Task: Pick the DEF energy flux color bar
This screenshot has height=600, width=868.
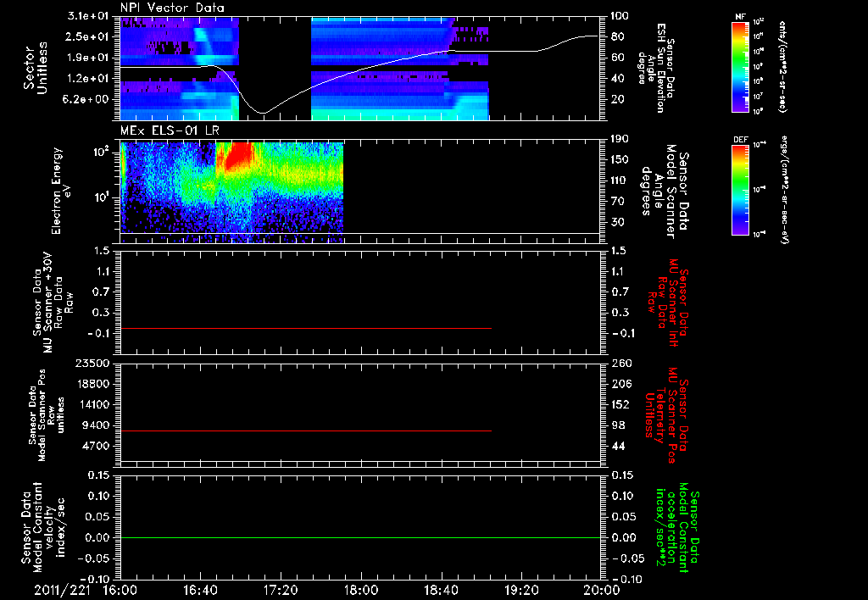Action: click(x=741, y=190)
